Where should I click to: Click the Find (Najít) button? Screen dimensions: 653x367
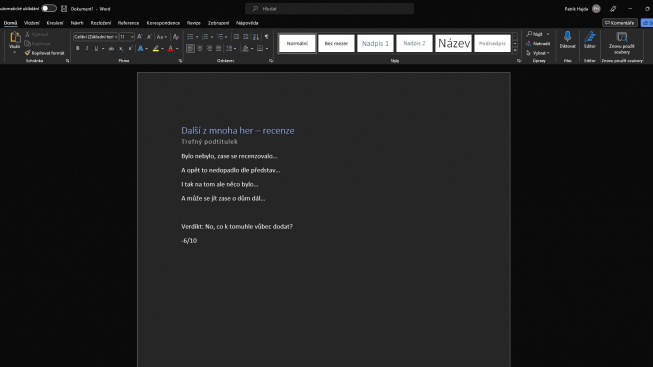click(535, 34)
